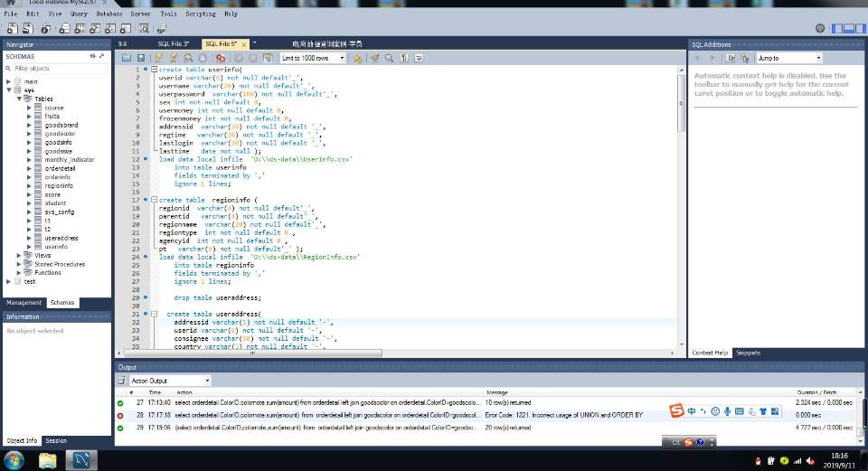Open MySQL Workbench from Windows taskbar

click(84, 459)
